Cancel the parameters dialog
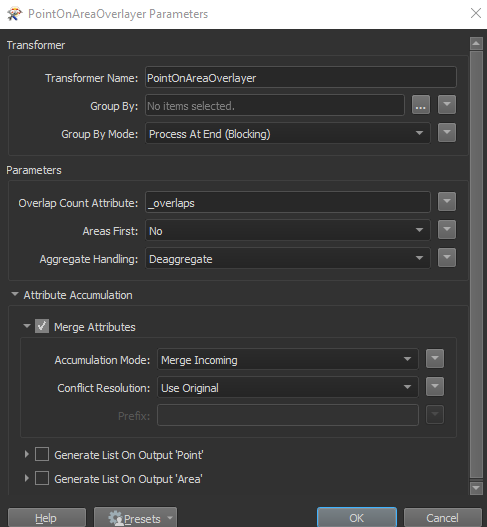This screenshot has width=487, height=527. coord(442,518)
